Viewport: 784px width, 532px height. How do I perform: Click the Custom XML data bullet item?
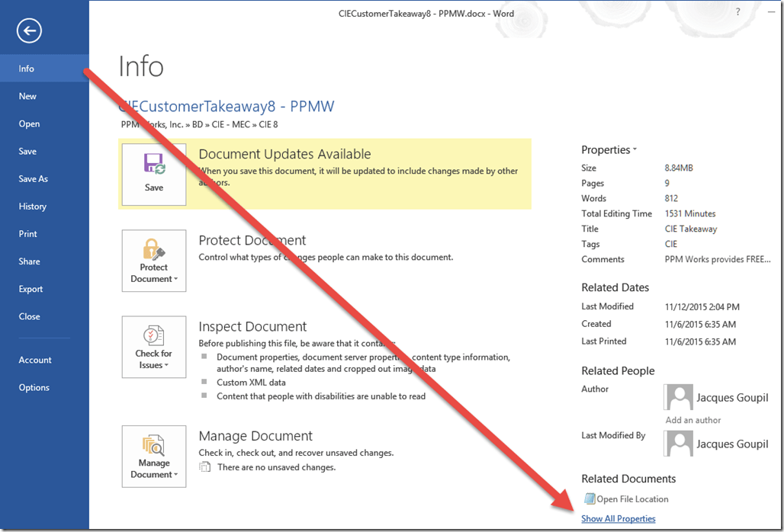251,382
